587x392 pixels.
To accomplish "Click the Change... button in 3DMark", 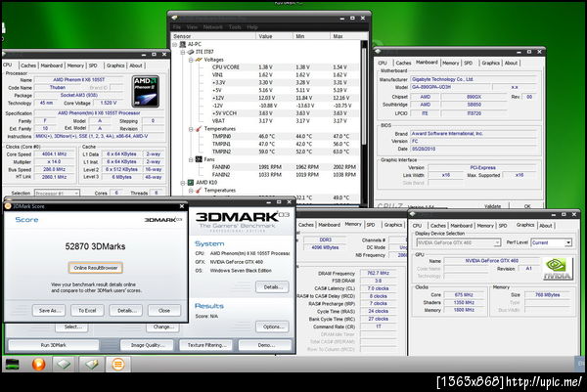I will click(x=163, y=327).
